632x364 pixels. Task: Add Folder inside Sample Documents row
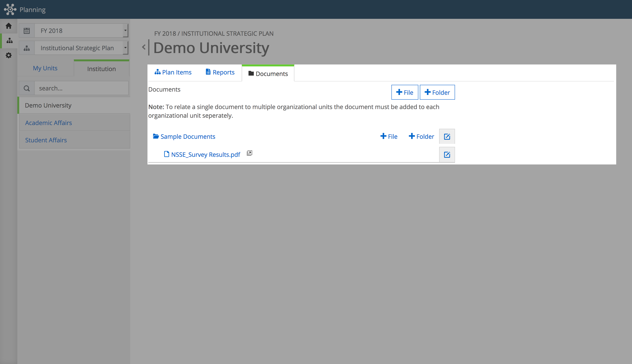(421, 136)
